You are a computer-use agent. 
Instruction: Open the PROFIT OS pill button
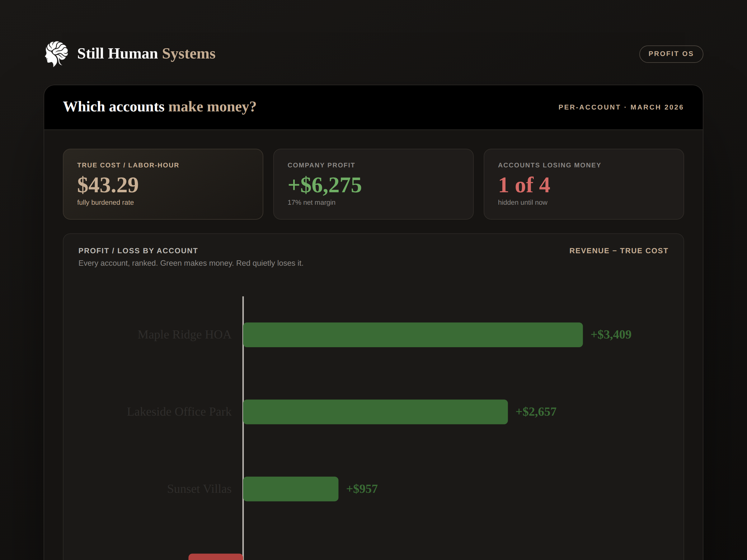pos(671,54)
